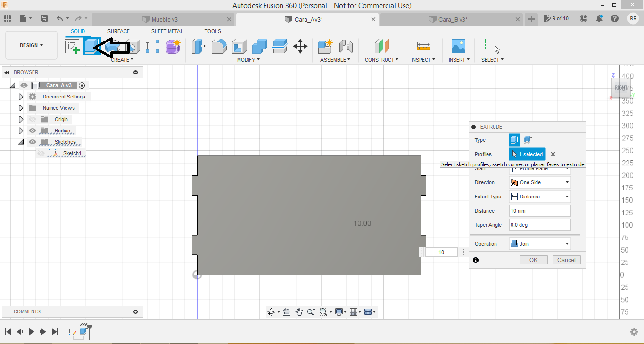Toggle visibility of the Sketches folder
This screenshot has width=644, height=344.
[x=33, y=142]
